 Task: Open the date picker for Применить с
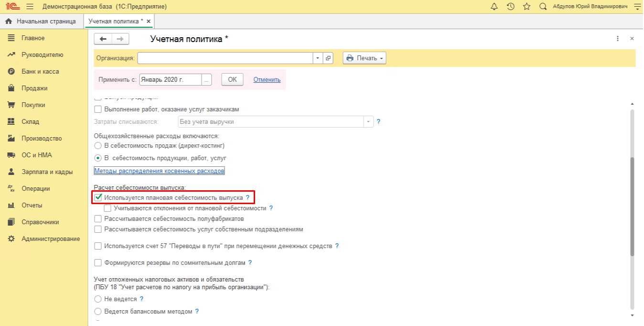pyautogui.click(x=206, y=80)
